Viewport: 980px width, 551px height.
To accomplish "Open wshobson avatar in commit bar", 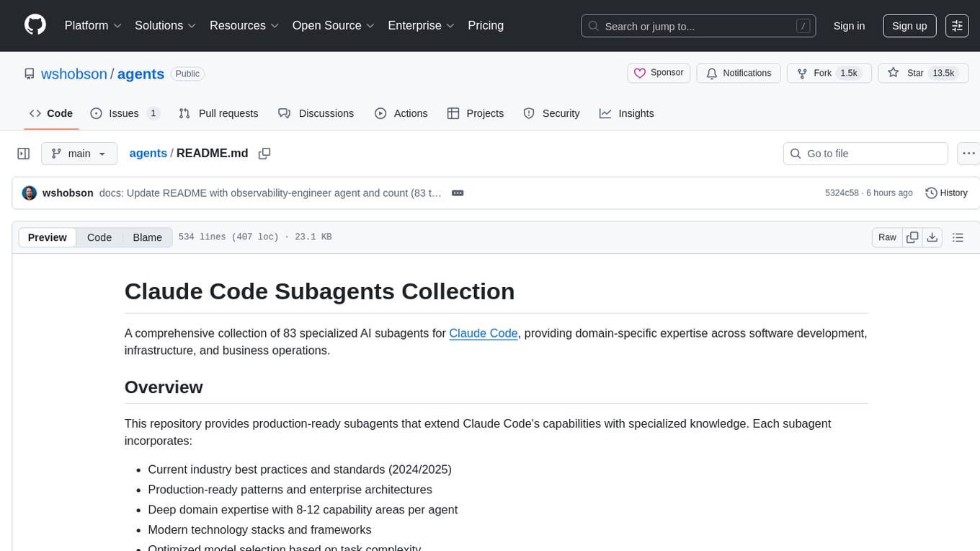I will pos(30,193).
